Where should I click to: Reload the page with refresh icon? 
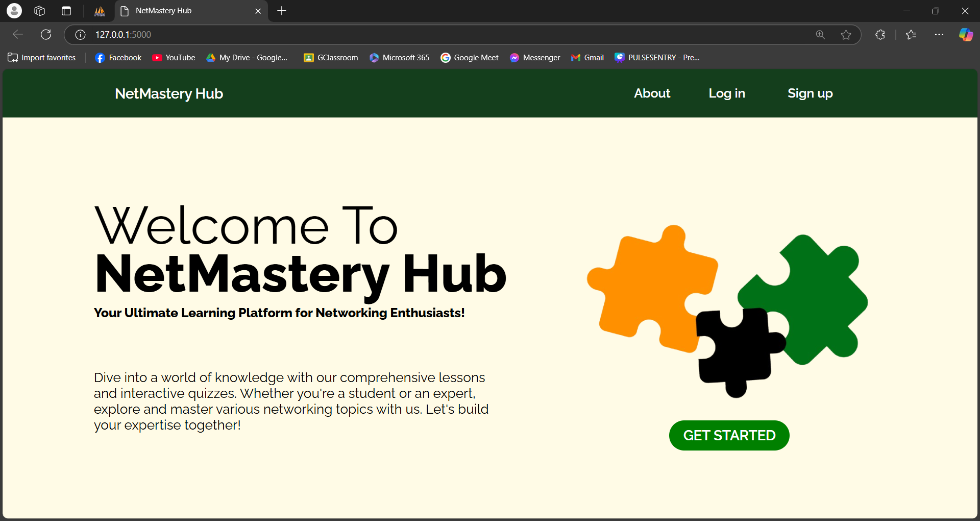pos(46,34)
